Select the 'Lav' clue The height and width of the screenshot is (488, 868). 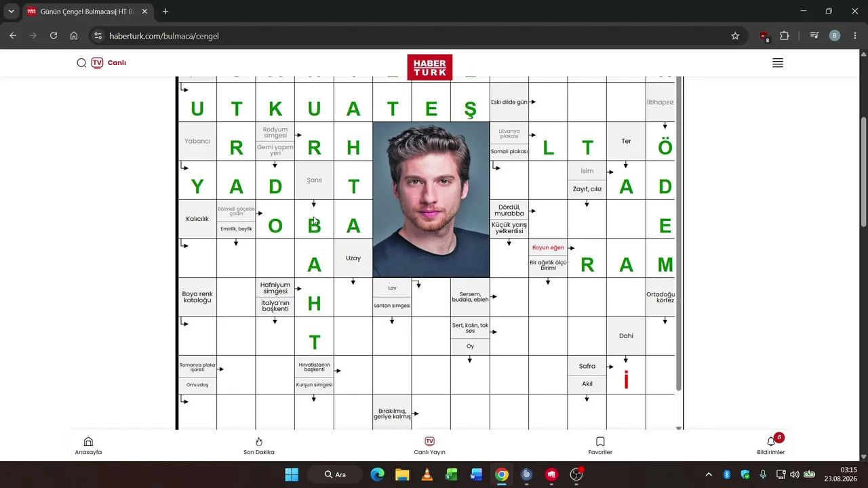click(x=392, y=288)
